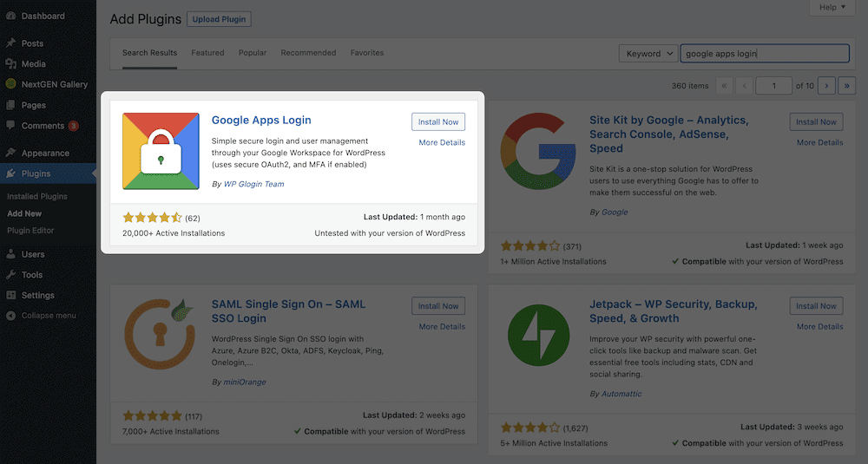This screenshot has height=464, width=868.
Task: Install SAML Single Sign On plugin
Action: 438,306
